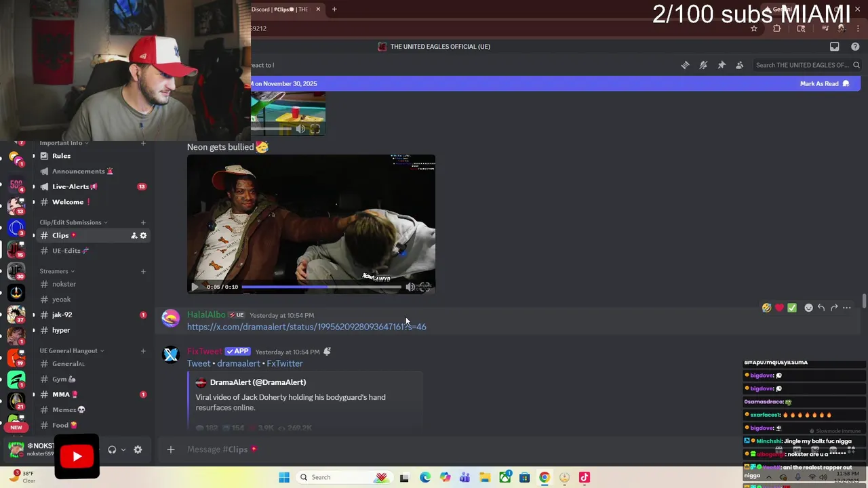Open the Discord help icon
The height and width of the screenshot is (488, 868).
pos(855,47)
